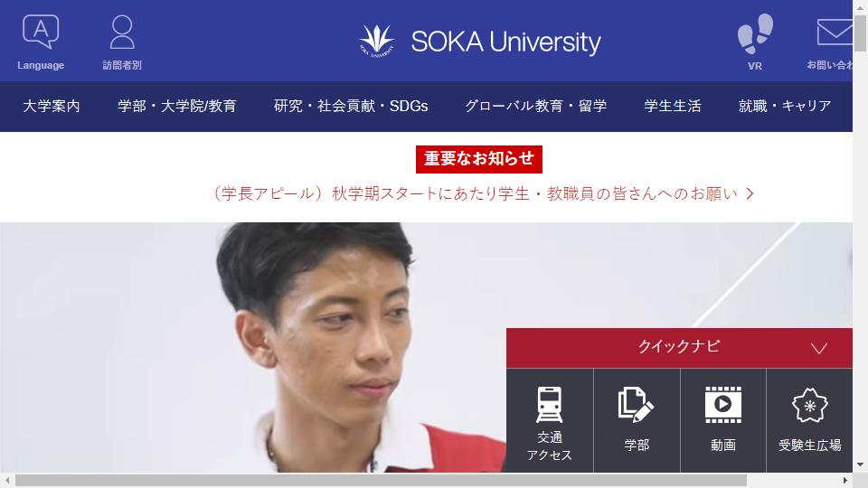Select the 学部 documents and pencil icon
Image resolution: width=868 pixels, height=488 pixels.
pos(636,405)
